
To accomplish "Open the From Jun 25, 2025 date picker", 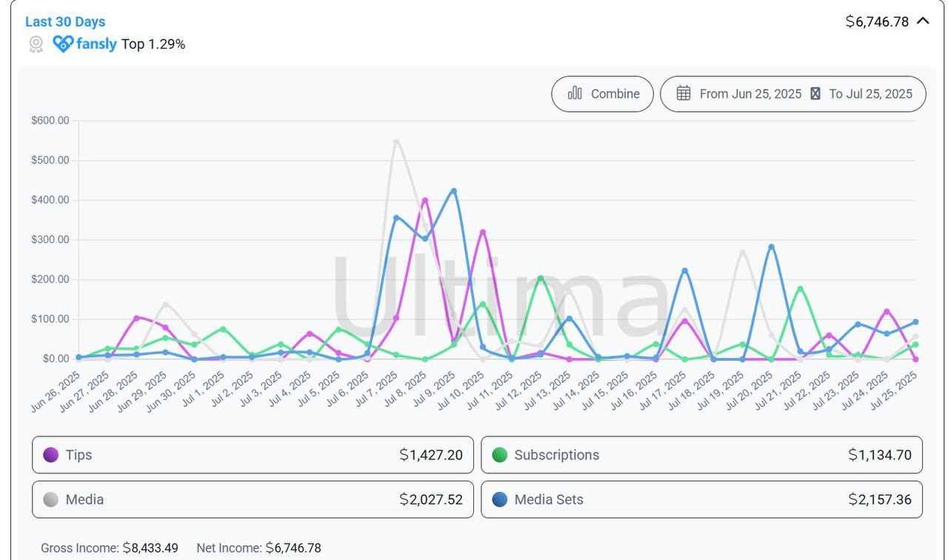I will pos(750,93).
